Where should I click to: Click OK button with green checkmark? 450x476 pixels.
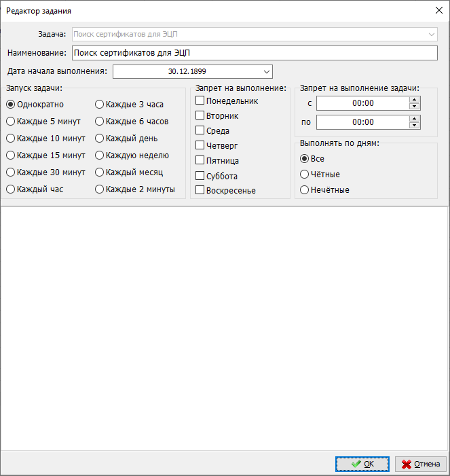362,464
